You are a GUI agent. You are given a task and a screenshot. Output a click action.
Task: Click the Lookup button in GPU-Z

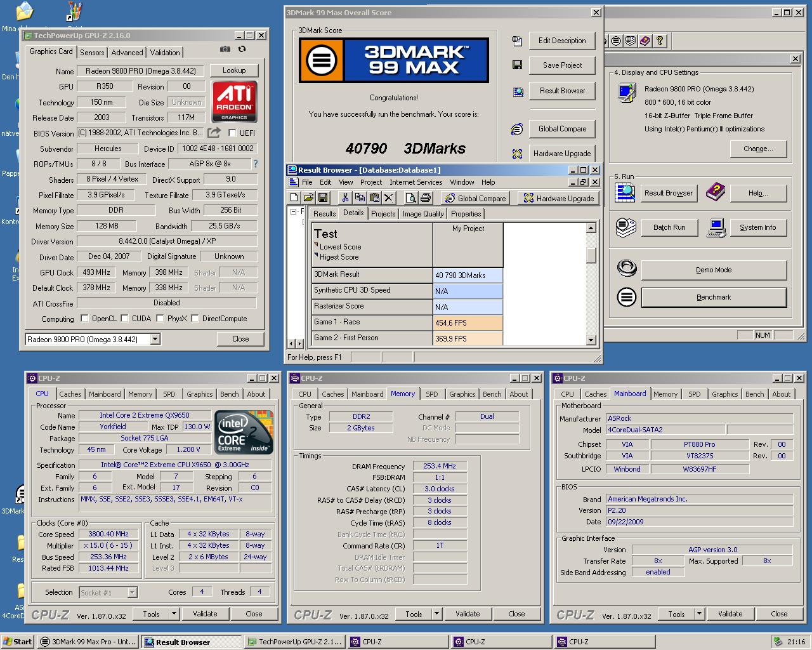(234, 70)
